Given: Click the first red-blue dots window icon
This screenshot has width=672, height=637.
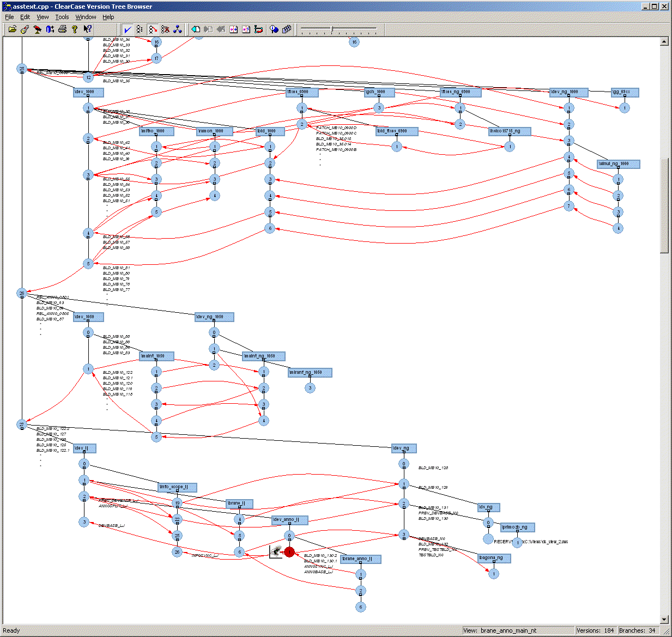Looking at the screenshot, I should (233, 29).
